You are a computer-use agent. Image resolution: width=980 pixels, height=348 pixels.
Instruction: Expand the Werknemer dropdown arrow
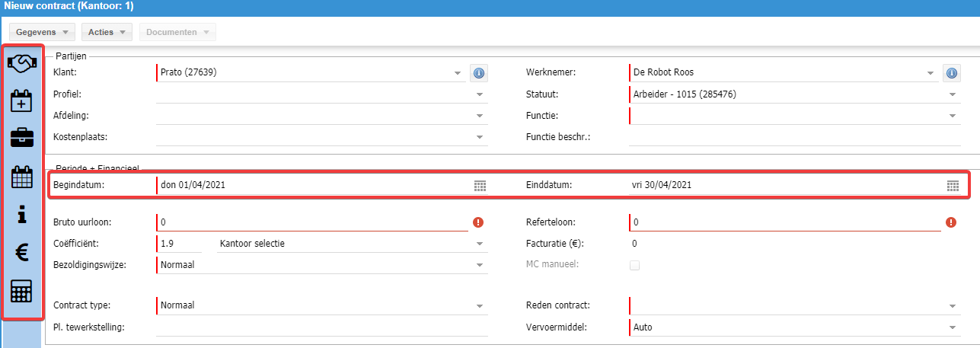931,73
